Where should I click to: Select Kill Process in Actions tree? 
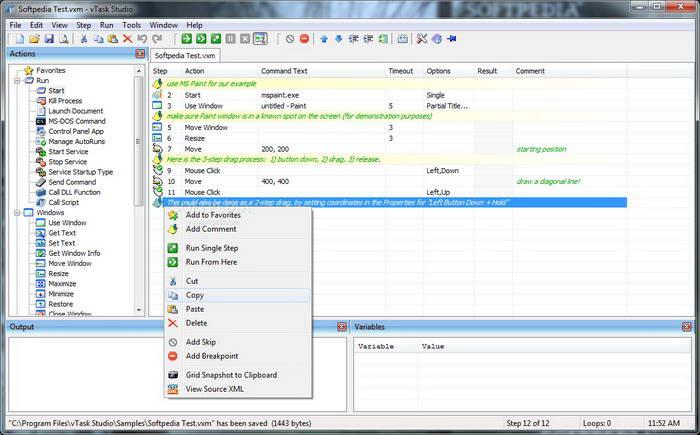[x=64, y=101]
